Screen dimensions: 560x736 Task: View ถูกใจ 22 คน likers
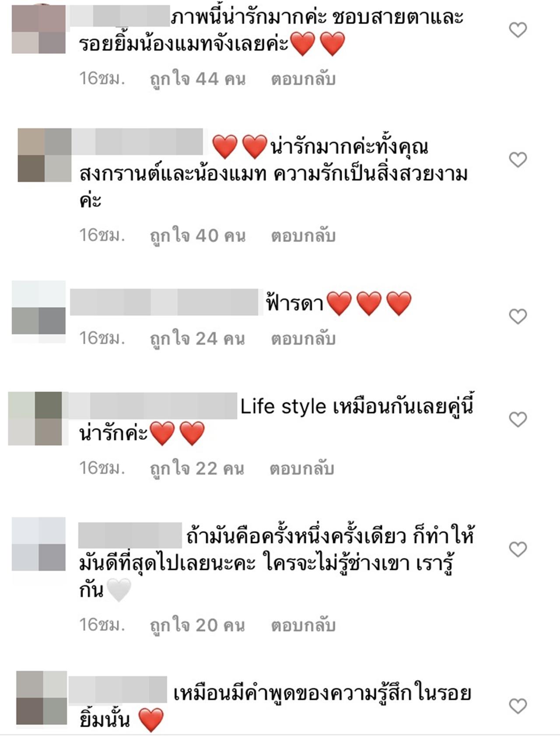pos(197,469)
